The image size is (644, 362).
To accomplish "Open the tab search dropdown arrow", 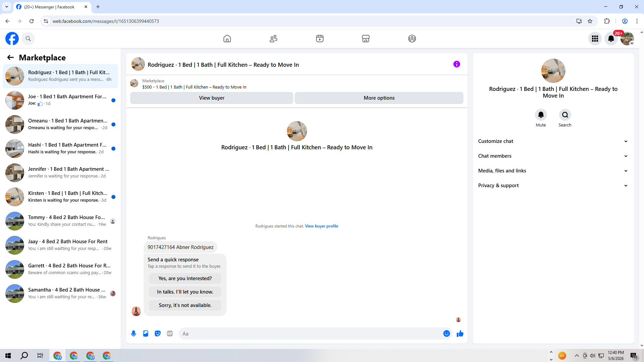I will click(x=7, y=7).
